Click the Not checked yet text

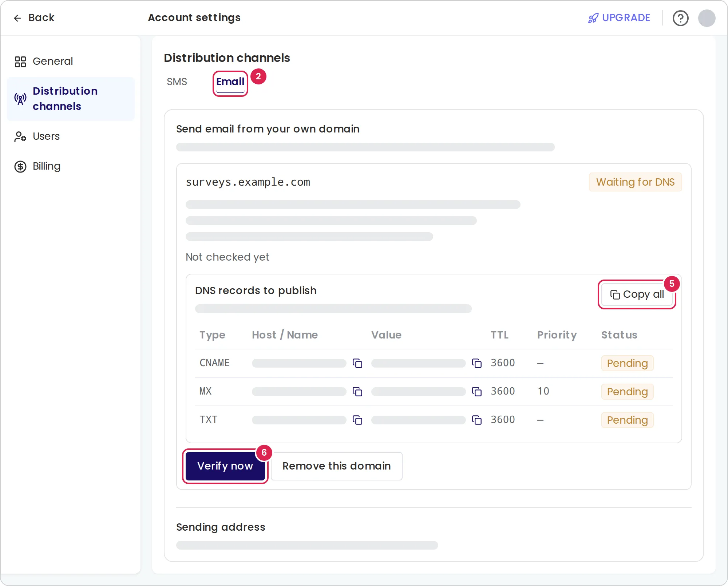pyautogui.click(x=227, y=257)
